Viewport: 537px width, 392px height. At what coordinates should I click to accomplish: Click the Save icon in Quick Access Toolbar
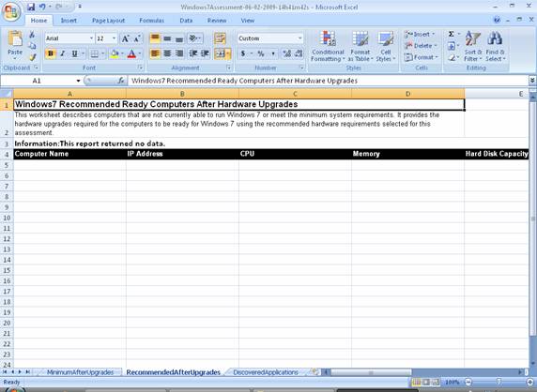31,7
